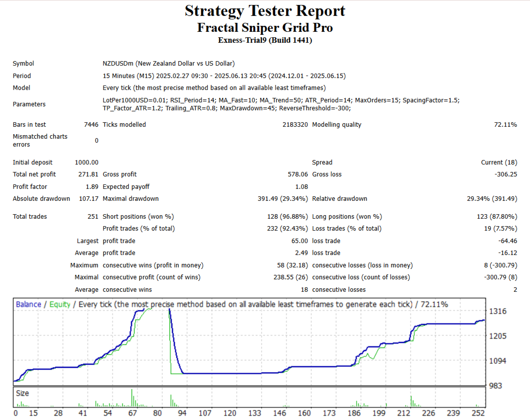Click the 'Parameters' row label
Screen dimensions: 530x420
[x=29, y=104]
